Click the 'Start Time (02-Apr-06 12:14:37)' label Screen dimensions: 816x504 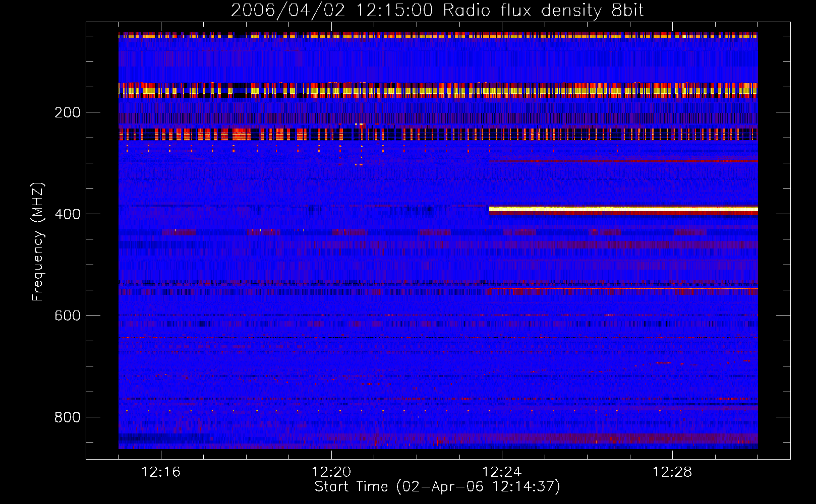pyautogui.click(x=437, y=487)
